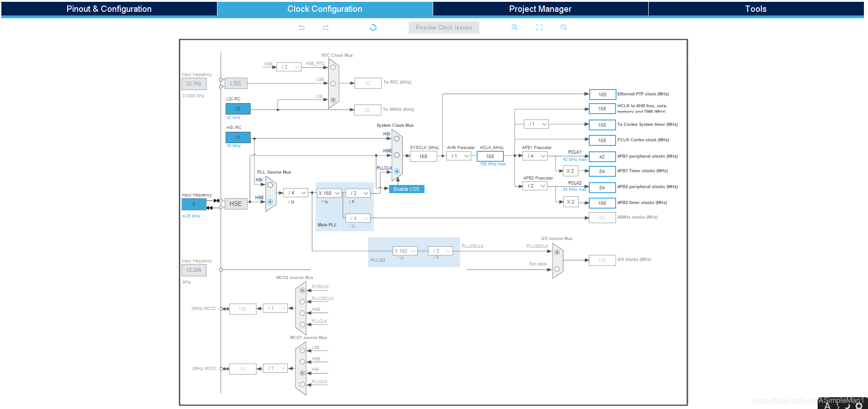The width and height of the screenshot is (868, 409).
Task: Click the FCLK Cortex clock value field
Action: [x=602, y=140]
